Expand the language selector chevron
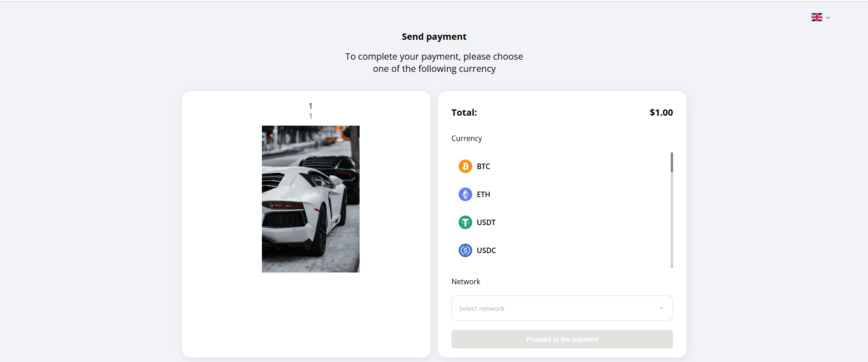 828,18
